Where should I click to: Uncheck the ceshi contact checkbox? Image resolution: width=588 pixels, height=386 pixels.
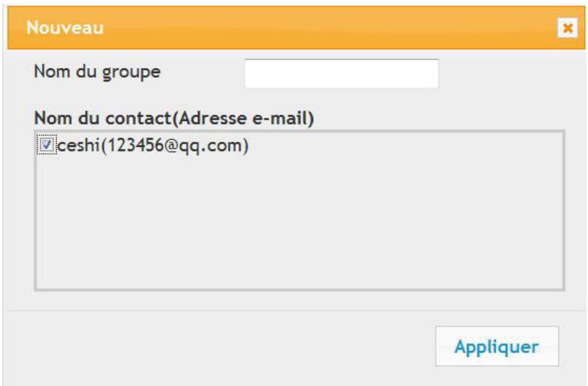pos(46,146)
